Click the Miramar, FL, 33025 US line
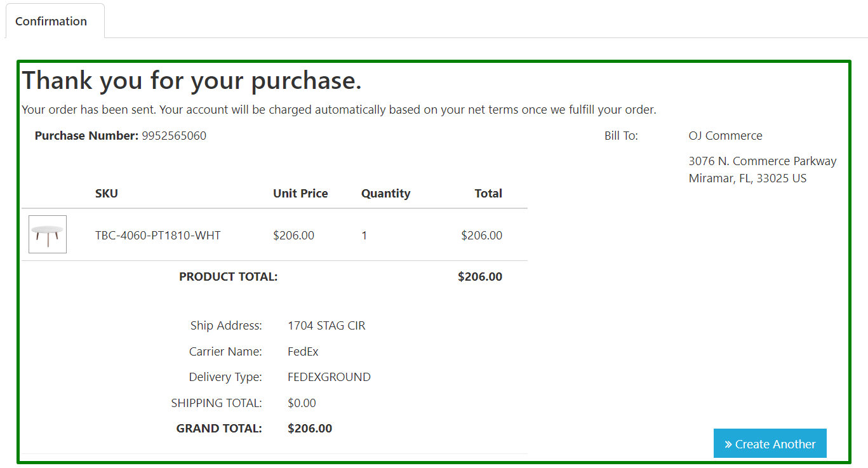This screenshot has width=868, height=468. point(747,178)
